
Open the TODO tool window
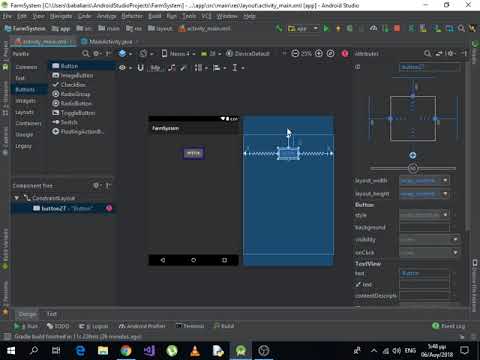[58, 326]
